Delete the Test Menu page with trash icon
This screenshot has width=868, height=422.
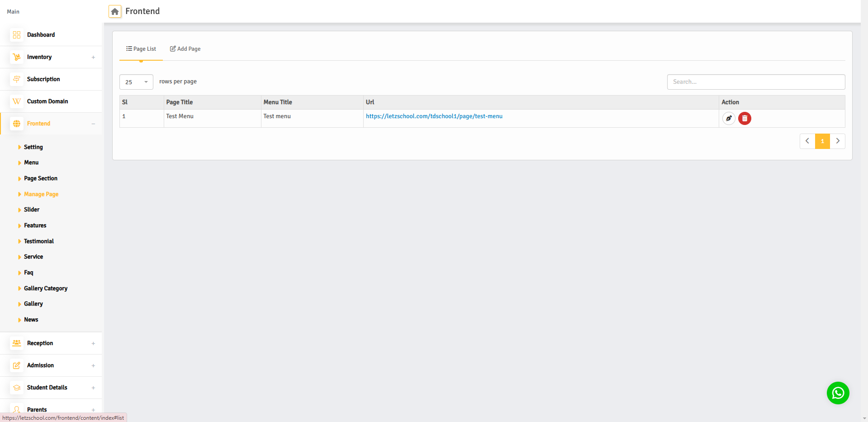pos(745,118)
